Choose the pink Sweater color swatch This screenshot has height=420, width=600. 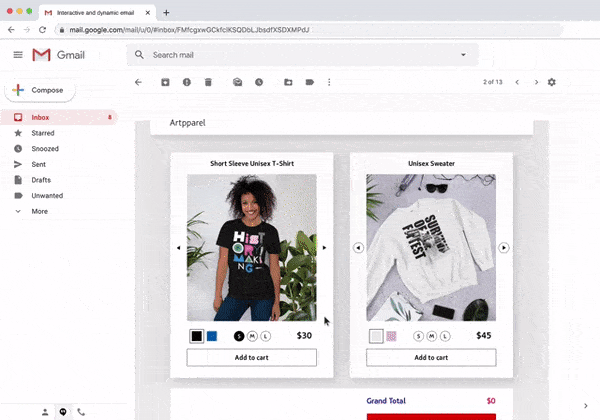(391, 336)
